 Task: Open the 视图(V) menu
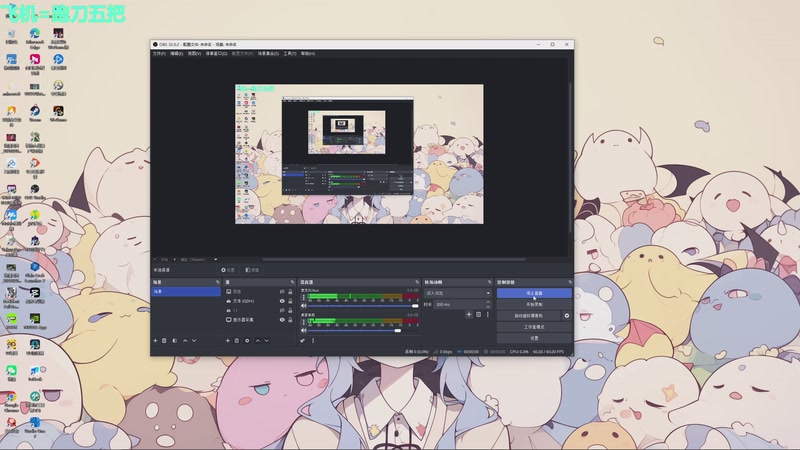[x=194, y=54]
